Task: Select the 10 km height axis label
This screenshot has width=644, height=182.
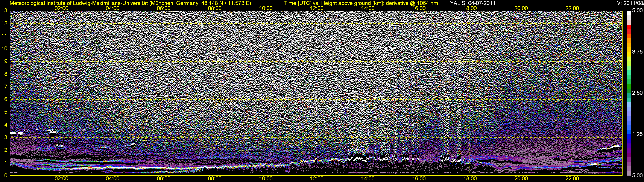Action: (x=5, y=49)
